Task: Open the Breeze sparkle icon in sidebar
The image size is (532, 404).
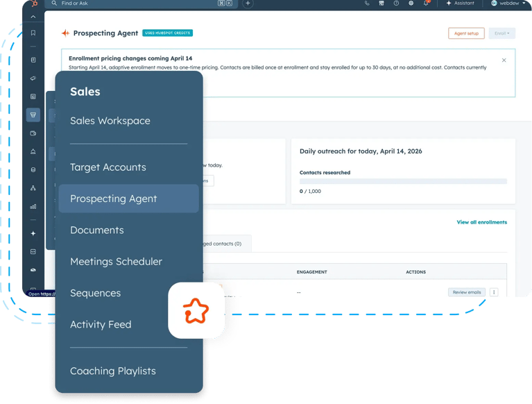Action: [33, 233]
